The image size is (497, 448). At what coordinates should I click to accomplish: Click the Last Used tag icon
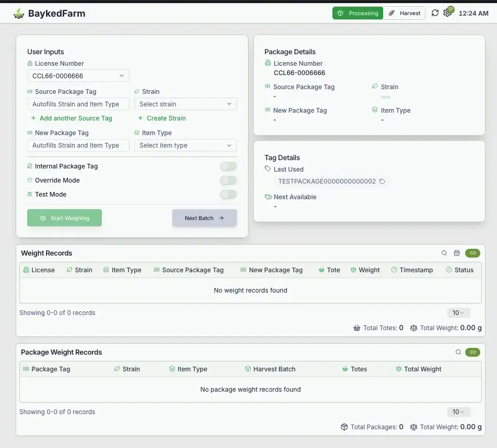tap(268, 169)
